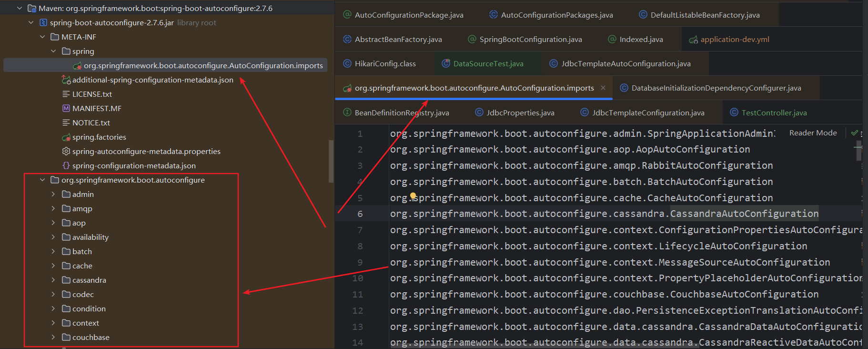Click line number 6 in the gutter
868x349 pixels.
[360, 214]
